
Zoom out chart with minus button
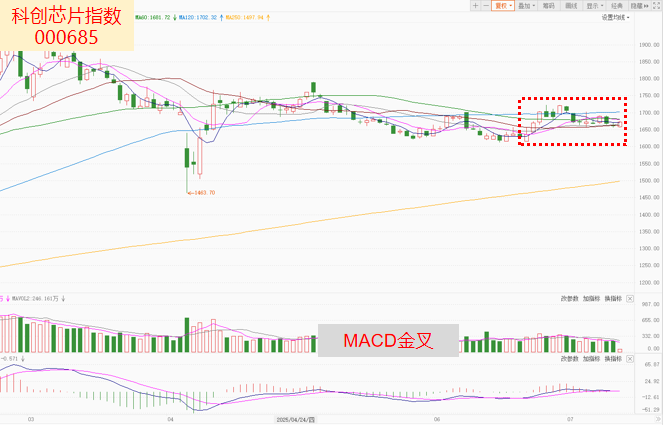tap(486, 6)
